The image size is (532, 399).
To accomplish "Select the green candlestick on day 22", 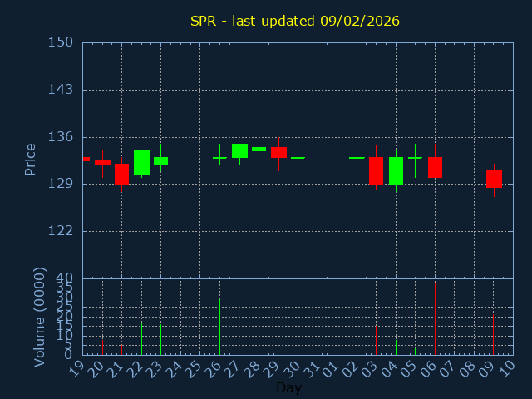I will [x=141, y=162].
